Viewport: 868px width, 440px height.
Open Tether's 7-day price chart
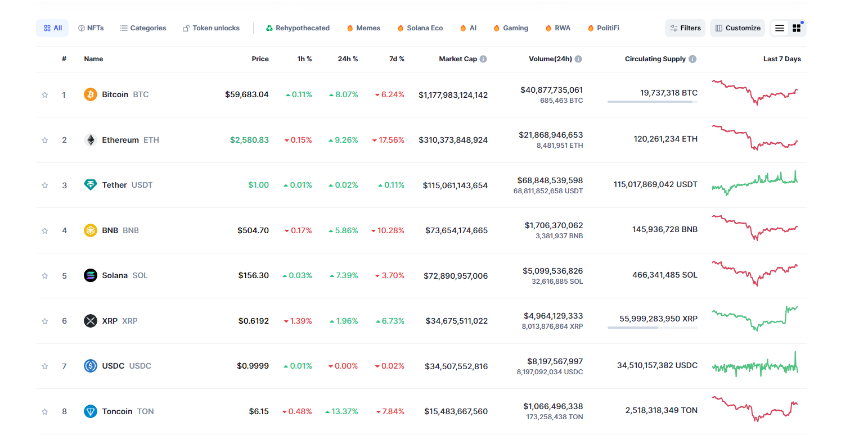(755, 183)
